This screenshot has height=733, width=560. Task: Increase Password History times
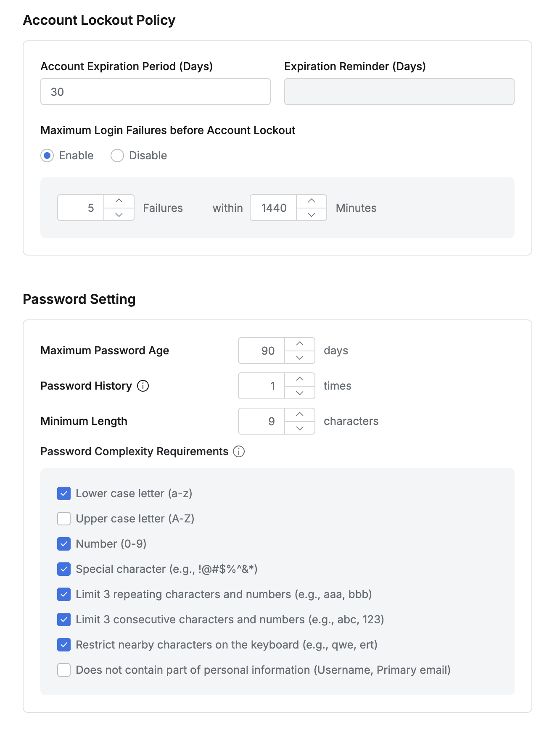coord(300,380)
